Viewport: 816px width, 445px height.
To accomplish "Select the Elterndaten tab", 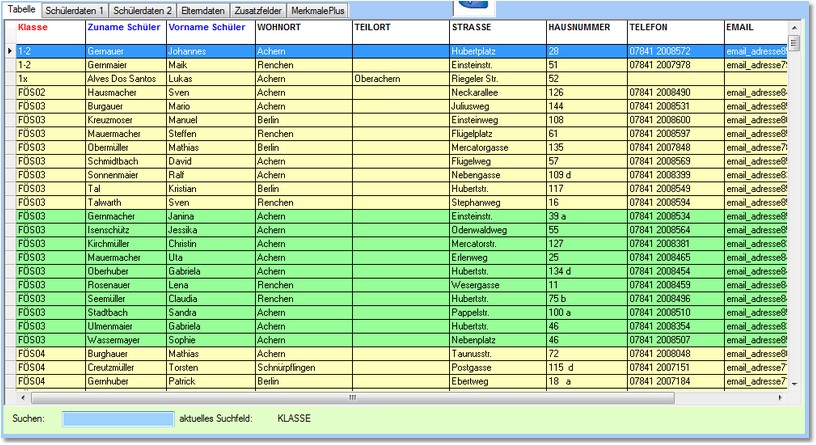I will click(203, 9).
